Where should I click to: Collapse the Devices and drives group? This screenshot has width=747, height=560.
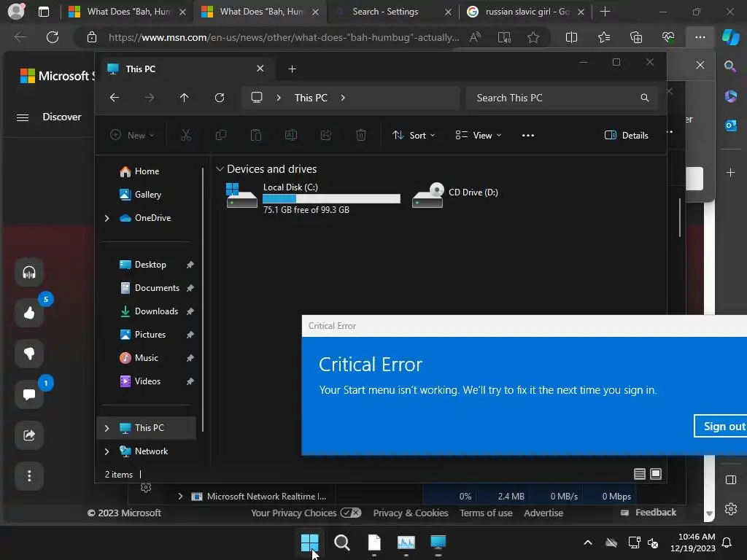click(x=220, y=169)
